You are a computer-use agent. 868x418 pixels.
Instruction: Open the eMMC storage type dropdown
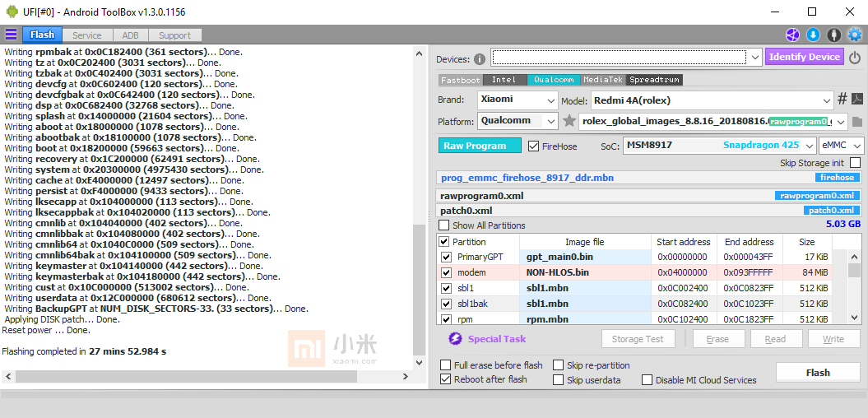[x=857, y=146]
